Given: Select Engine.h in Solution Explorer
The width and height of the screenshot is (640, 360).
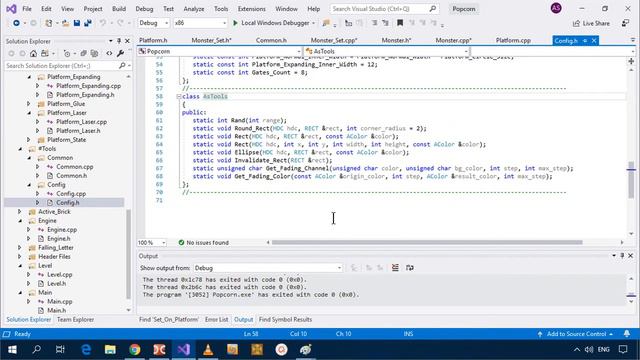Looking at the screenshot, I should [59, 238].
